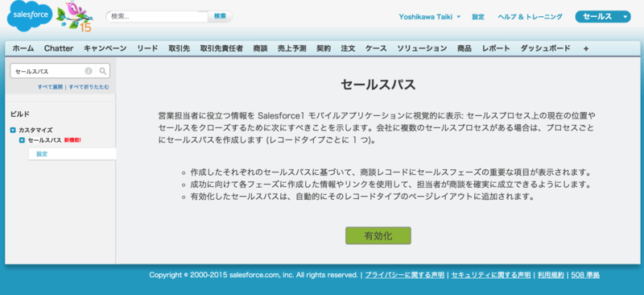Image resolution: width=644 pixels, height=295 pixels.
Task: Click すべて展開 to expand all
Action: [50, 87]
